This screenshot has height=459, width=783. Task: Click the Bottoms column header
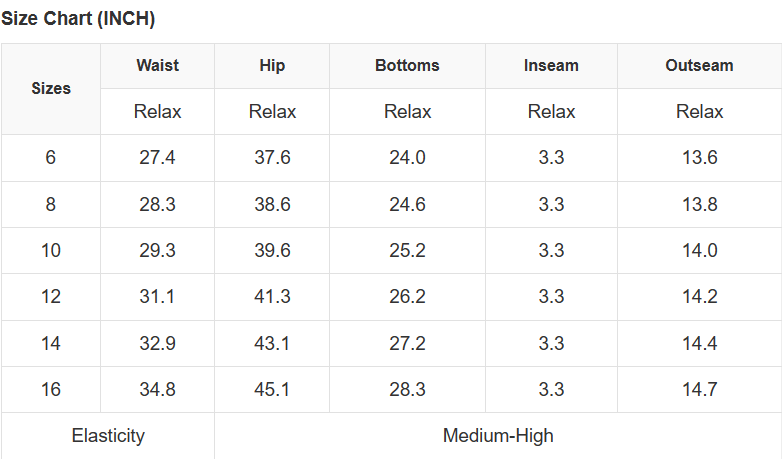point(407,65)
